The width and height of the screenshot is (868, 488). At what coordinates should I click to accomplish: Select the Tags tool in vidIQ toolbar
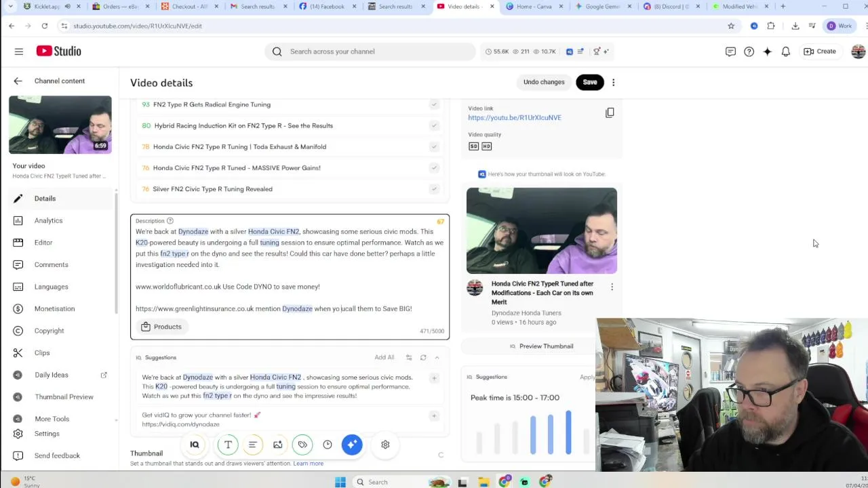tap(302, 445)
